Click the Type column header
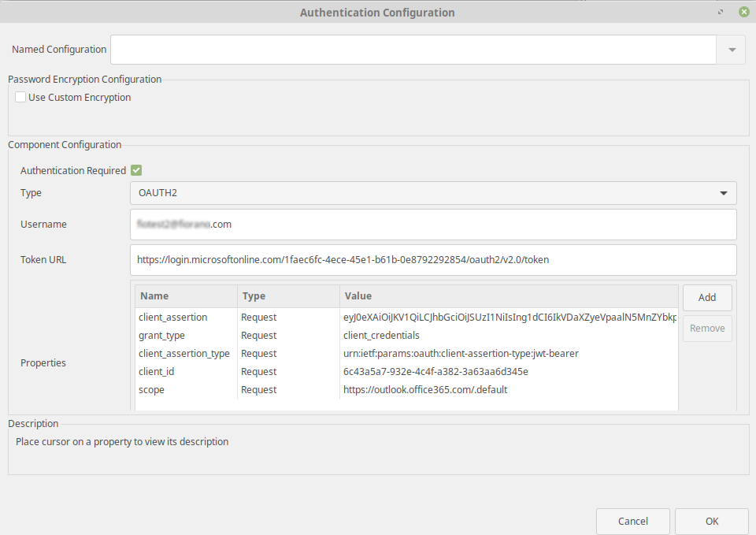 288,296
